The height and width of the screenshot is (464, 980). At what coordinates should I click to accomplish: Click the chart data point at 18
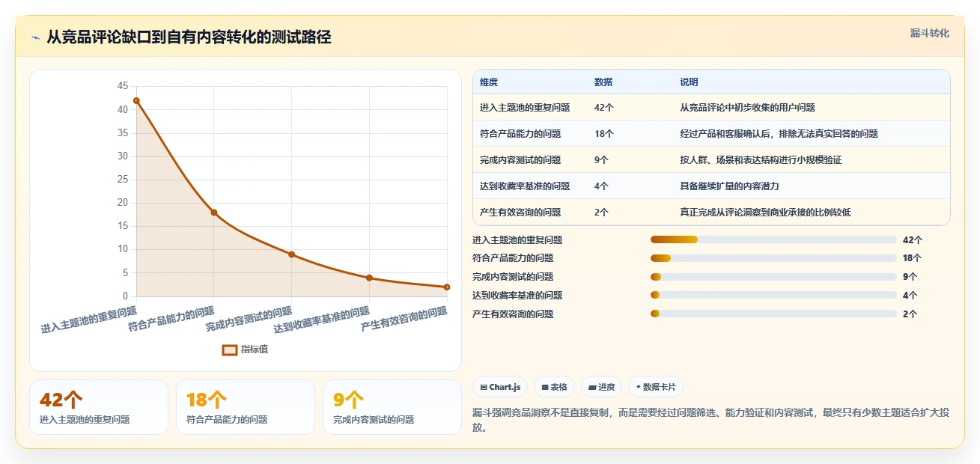pyautogui.click(x=214, y=213)
